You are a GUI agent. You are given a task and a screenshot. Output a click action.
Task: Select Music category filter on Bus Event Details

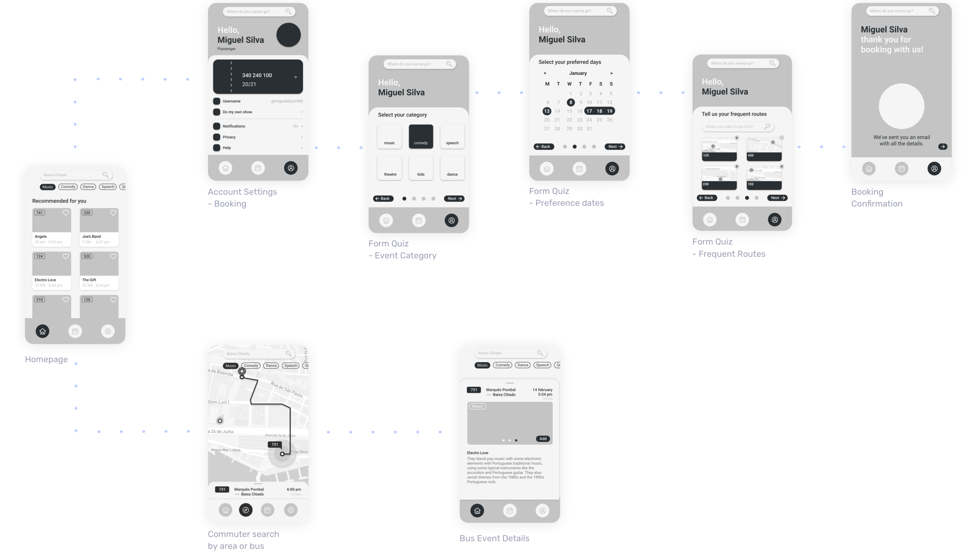pos(482,365)
